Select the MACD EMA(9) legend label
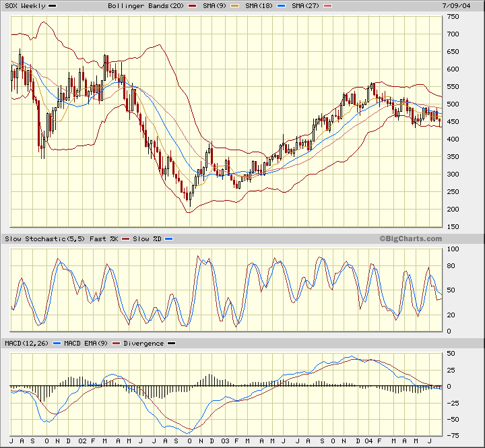This screenshot has height=448, width=485. coord(86,344)
